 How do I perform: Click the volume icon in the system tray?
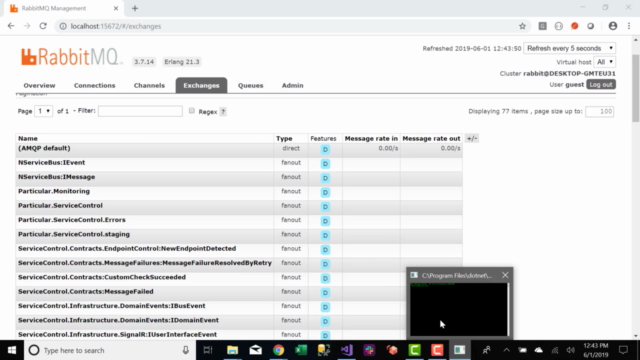(571, 350)
